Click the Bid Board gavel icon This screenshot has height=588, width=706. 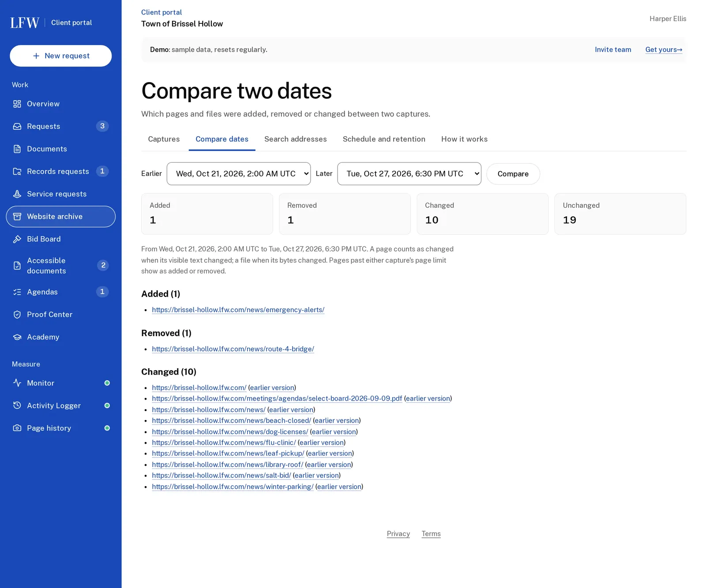tap(17, 239)
